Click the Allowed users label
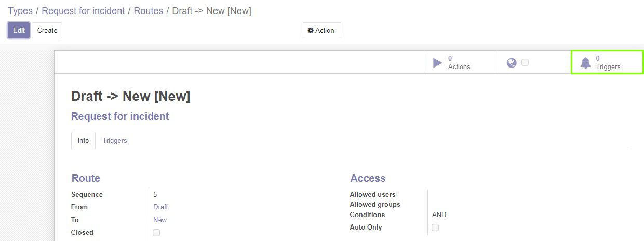The width and height of the screenshot is (644, 241). pos(372,195)
